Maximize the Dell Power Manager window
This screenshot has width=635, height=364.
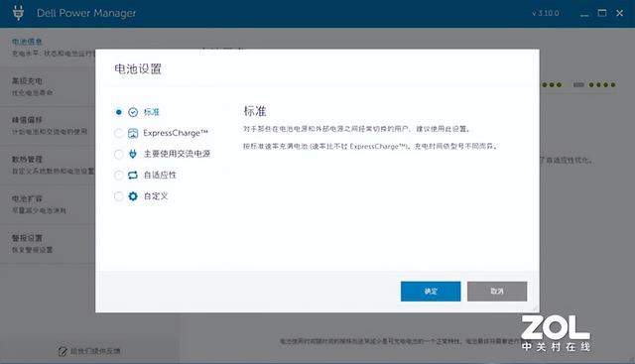click(x=602, y=13)
